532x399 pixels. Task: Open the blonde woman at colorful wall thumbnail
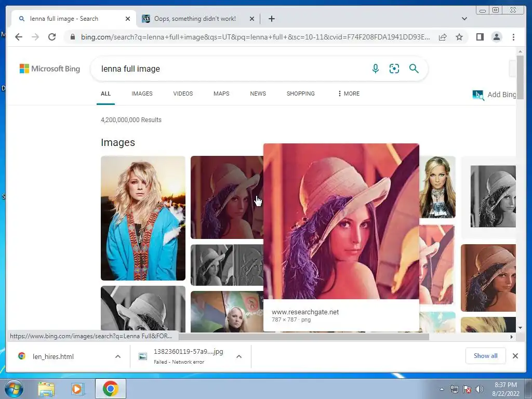pyautogui.click(x=227, y=312)
